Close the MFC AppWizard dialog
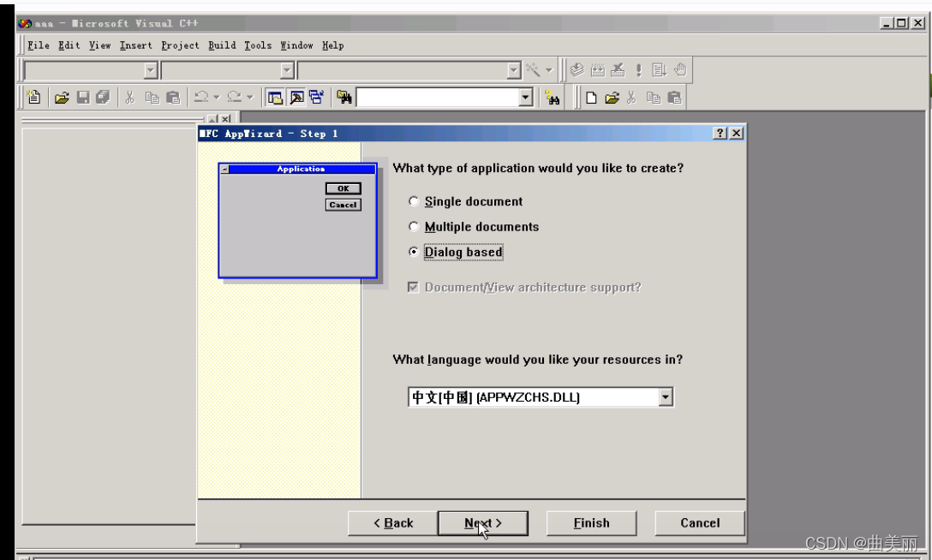932x560 pixels. [736, 133]
